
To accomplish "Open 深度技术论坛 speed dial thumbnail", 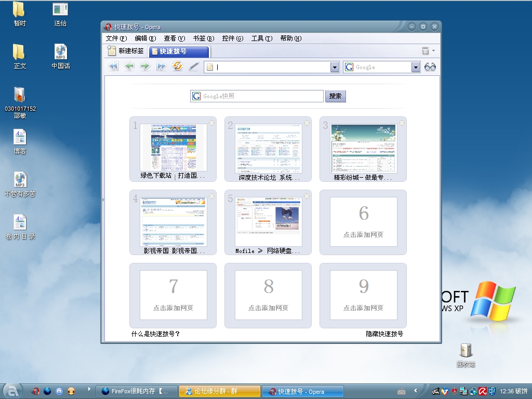I will point(269,148).
